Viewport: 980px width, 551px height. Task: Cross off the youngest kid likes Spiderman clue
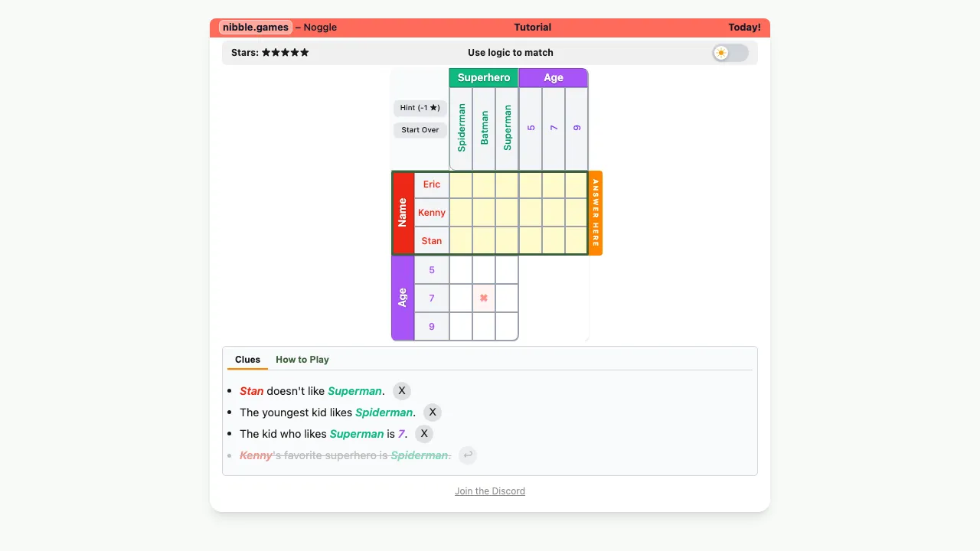click(x=433, y=412)
